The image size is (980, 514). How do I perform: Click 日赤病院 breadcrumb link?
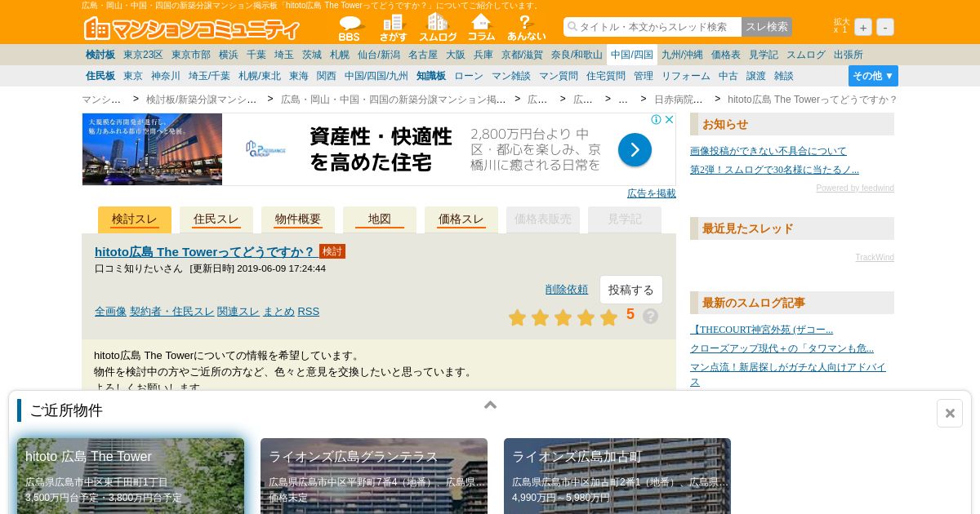pyautogui.click(x=678, y=100)
